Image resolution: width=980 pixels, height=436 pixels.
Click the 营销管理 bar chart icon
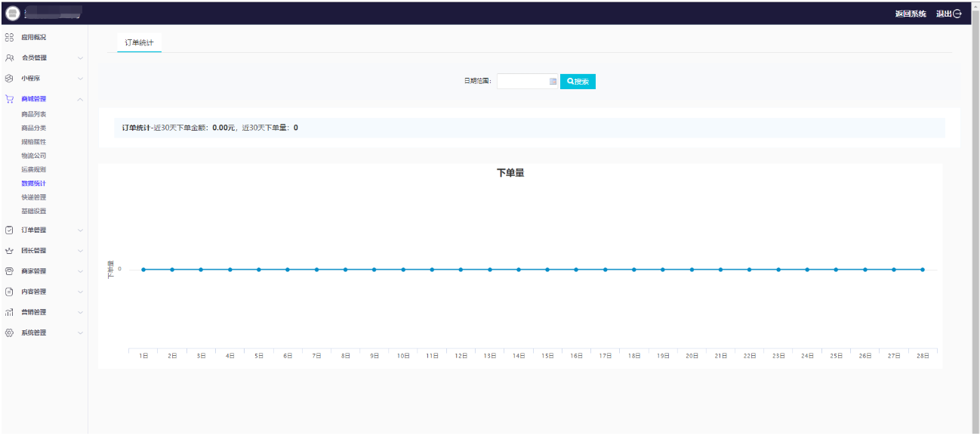[x=9, y=311]
